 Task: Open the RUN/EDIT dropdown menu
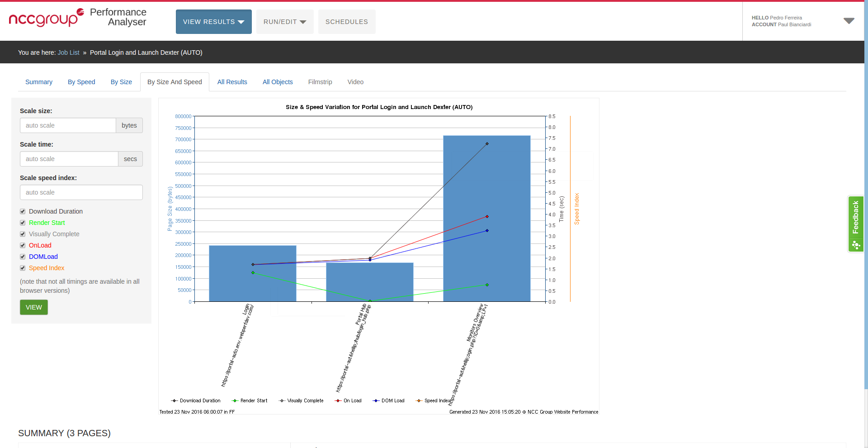285,22
